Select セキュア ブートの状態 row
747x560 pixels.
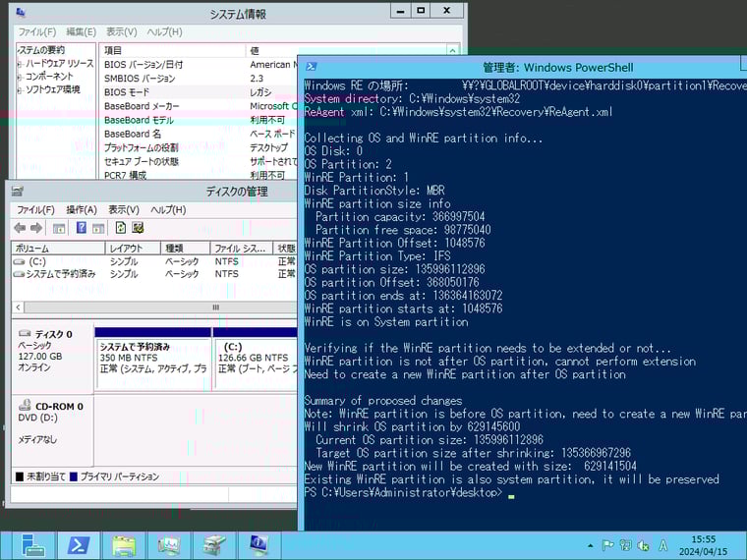[199, 161]
